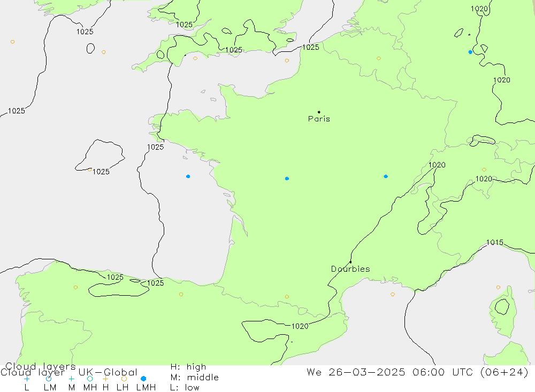
Task: Click orange circle marker over Belgium
Action: pyautogui.click(x=379, y=59)
